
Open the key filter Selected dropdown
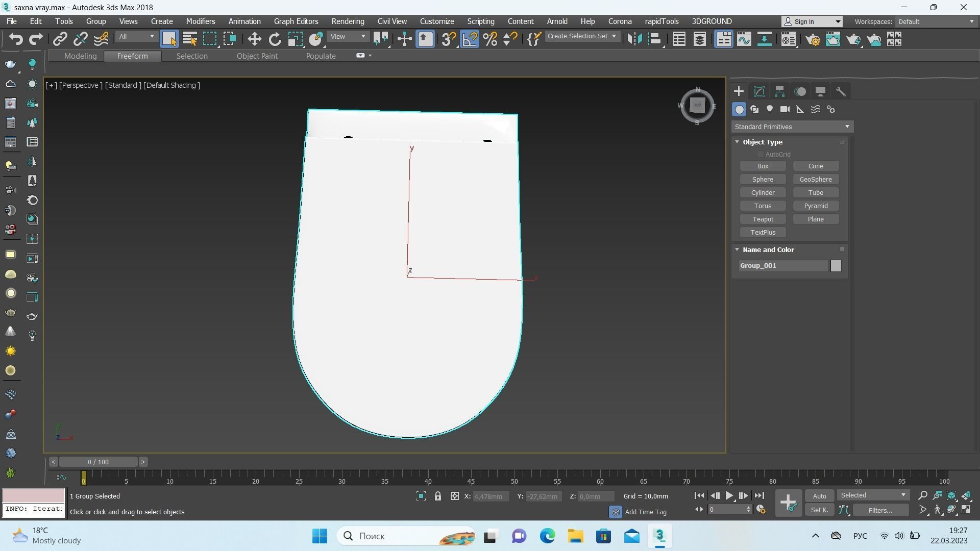click(873, 495)
